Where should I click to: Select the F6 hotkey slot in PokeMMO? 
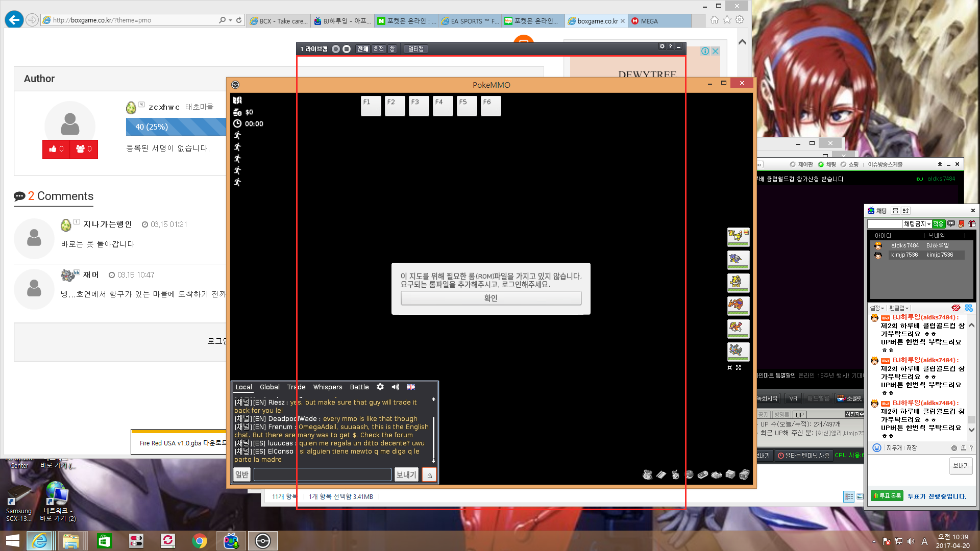point(491,106)
